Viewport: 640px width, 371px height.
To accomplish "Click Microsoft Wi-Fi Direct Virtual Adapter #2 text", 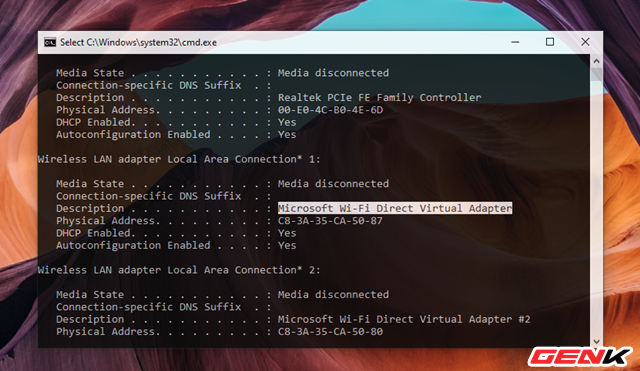I will tap(404, 319).
